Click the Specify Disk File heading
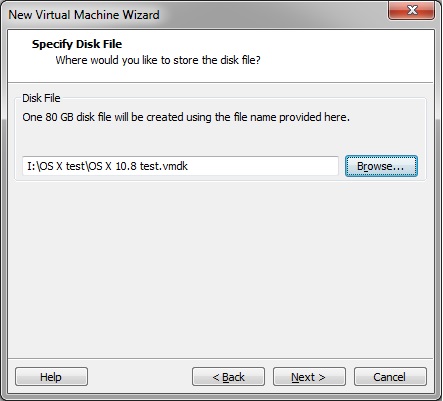Image resolution: width=443 pixels, height=401 pixels. coord(77,44)
